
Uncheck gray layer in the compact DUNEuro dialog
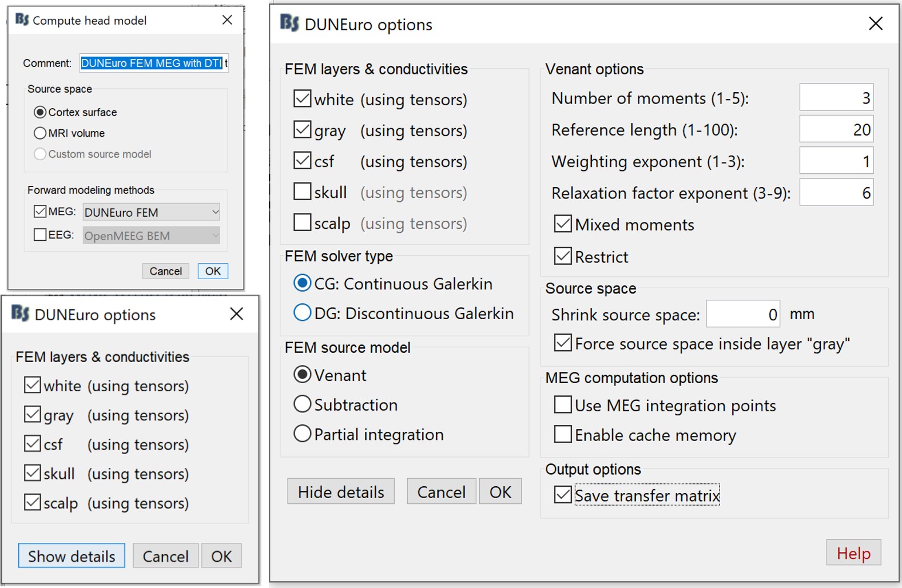click(x=33, y=414)
